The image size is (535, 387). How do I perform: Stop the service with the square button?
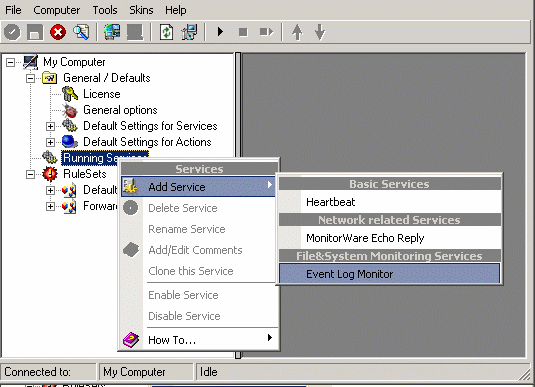click(x=243, y=32)
